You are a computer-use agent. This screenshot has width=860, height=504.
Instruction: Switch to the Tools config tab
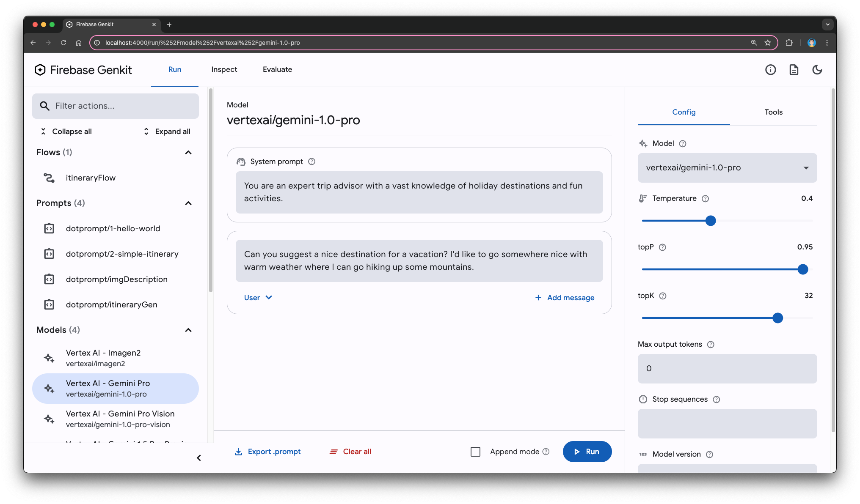(x=774, y=112)
